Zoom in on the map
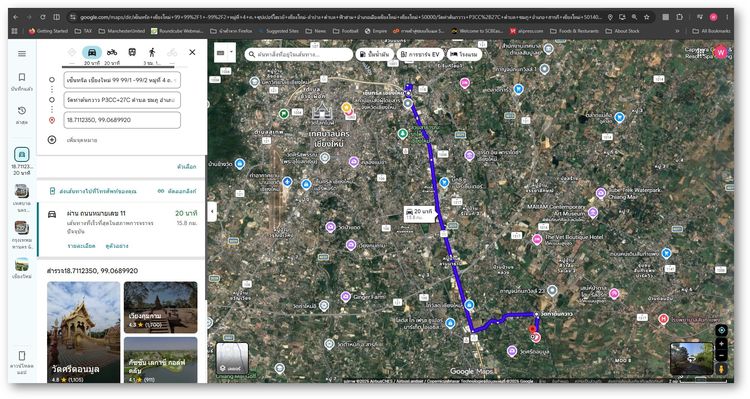750x399 pixels. pyautogui.click(x=722, y=344)
